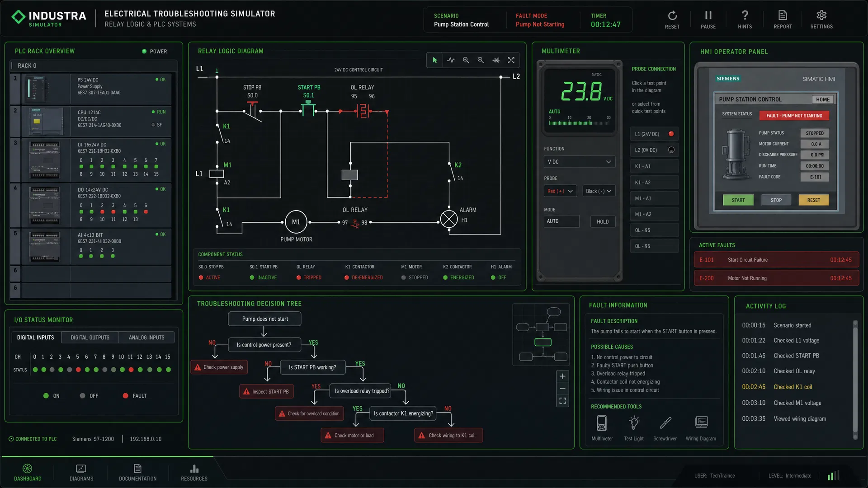This screenshot has width=868, height=488.
Task: Click the Activity Log scrollbar
Action: tap(855, 380)
